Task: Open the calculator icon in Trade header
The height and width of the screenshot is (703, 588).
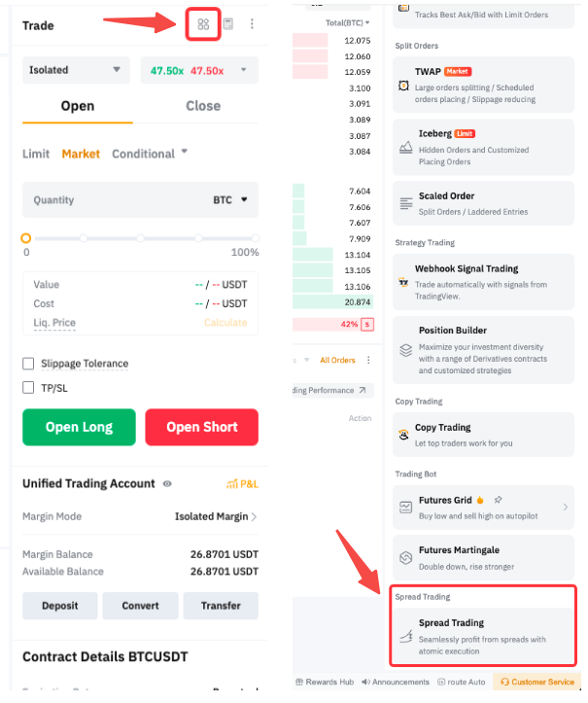Action: click(227, 24)
